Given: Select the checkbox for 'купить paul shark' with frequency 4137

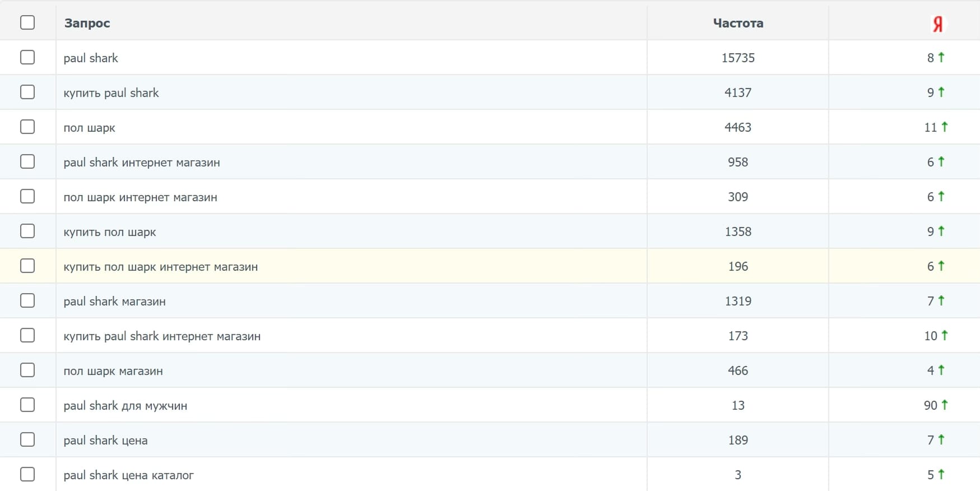Looking at the screenshot, I should (27, 92).
